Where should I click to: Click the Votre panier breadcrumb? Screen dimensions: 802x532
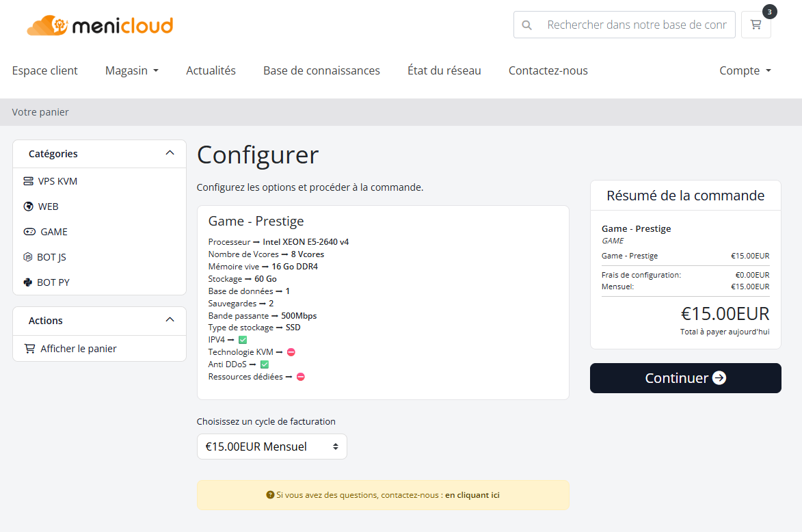pyautogui.click(x=40, y=112)
